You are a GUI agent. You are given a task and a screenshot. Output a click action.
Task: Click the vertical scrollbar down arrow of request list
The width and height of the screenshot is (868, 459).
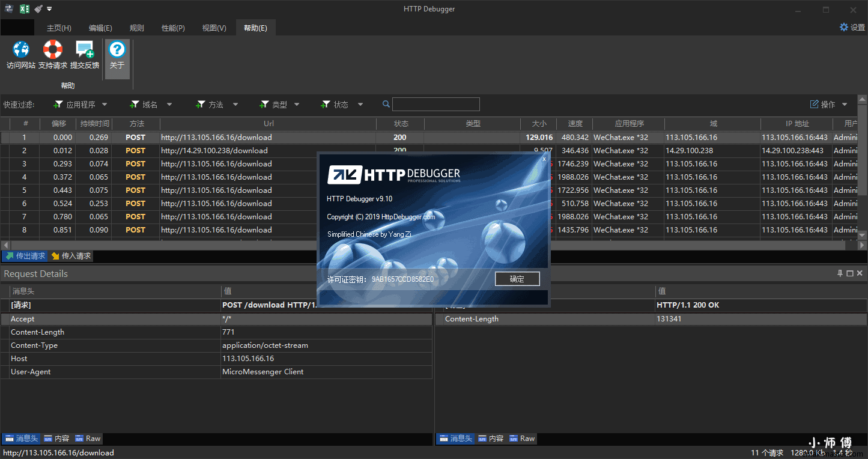(x=863, y=235)
